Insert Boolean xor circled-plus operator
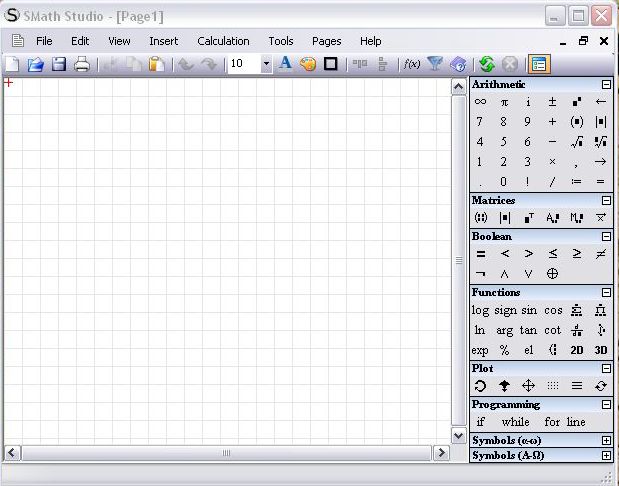 click(552, 274)
